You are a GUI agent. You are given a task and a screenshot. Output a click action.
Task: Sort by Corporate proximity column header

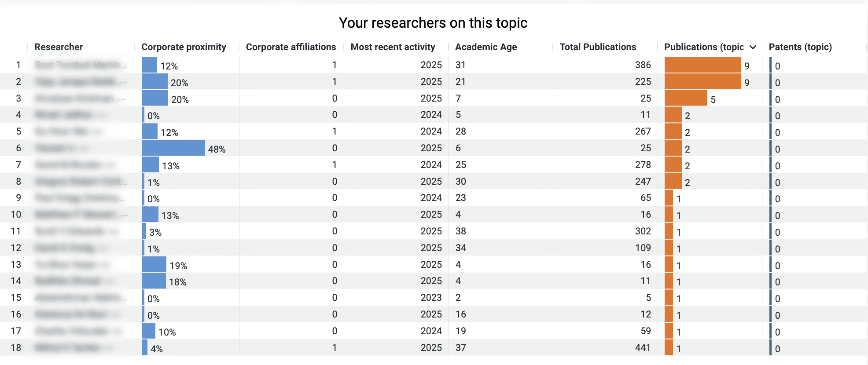coord(184,47)
